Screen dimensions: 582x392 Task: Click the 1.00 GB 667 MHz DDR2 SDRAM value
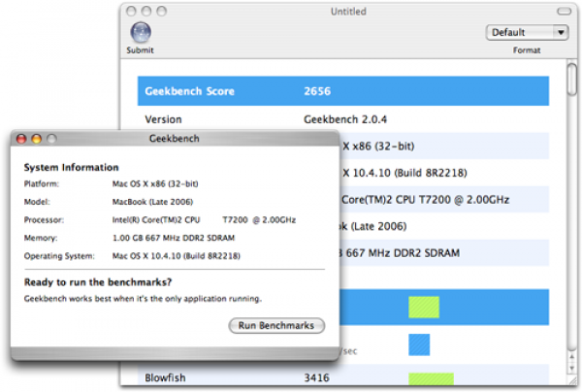[174, 238]
